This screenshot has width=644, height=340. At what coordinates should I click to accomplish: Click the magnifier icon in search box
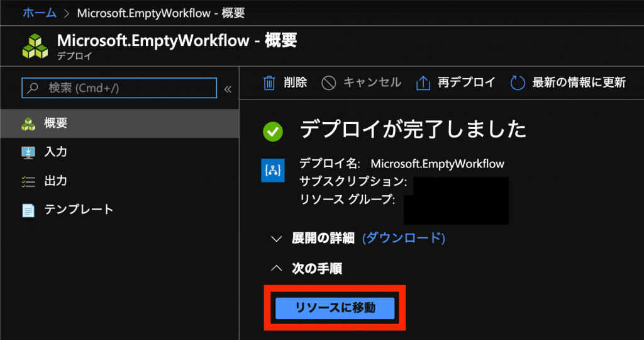tap(33, 88)
